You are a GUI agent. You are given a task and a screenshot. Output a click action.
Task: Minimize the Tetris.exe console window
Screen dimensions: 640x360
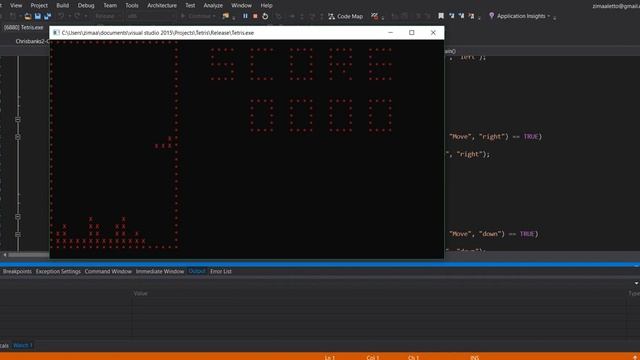click(x=391, y=33)
